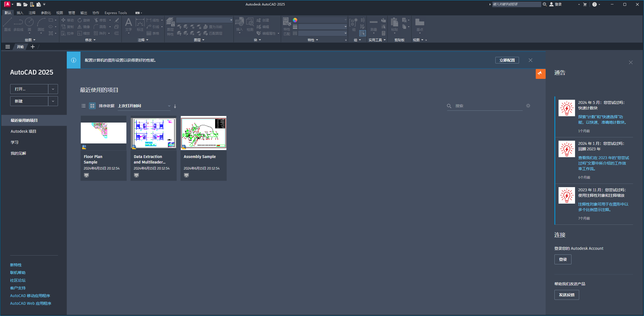Open the Assembly Sample thumbnail
The image size is (644, 316).
[x=203, y=133]
